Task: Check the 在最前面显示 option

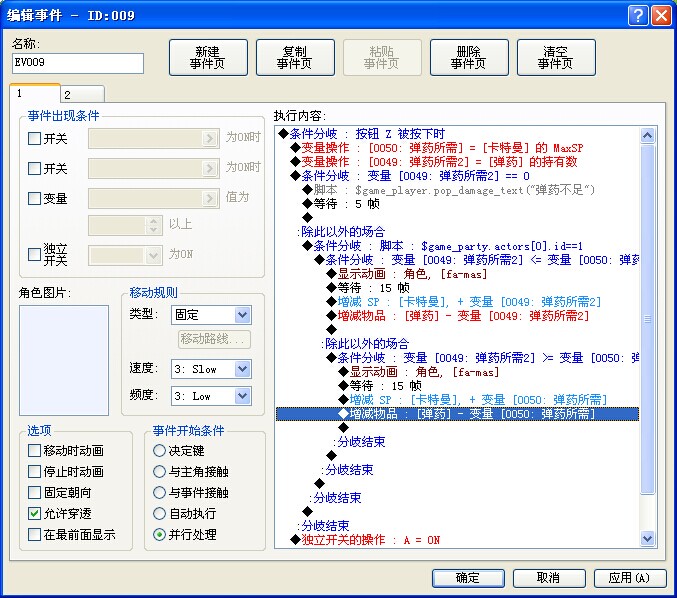Action: [34, 535]
